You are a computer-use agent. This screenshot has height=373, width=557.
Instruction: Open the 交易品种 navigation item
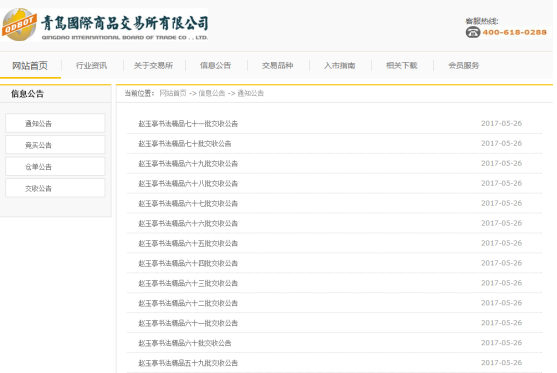coord(277,66)
